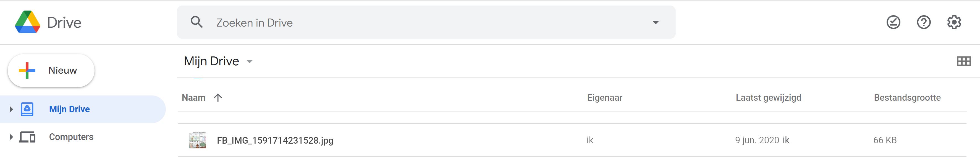
Task: Sort by Laatst gewijzigd column header
Action: [768, 98]
